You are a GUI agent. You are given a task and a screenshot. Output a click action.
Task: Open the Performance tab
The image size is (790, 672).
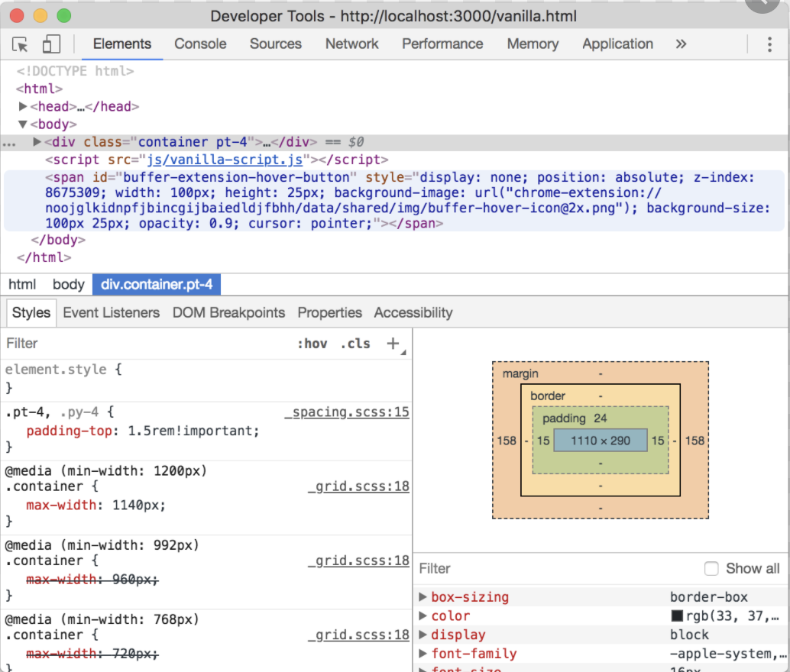[x=442, y=44]
